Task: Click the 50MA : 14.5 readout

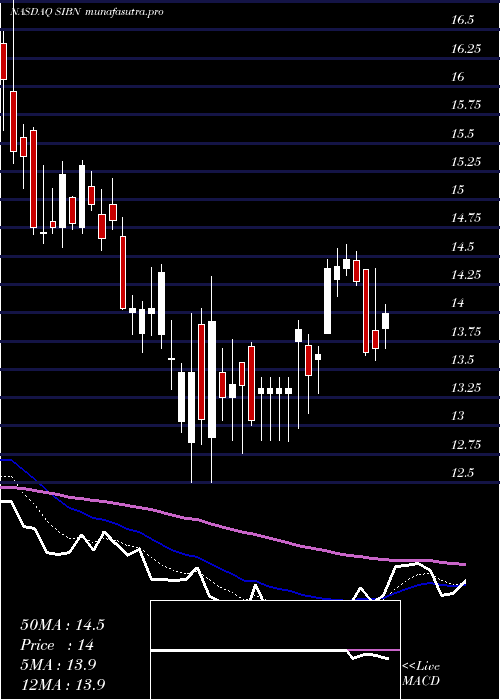Action: (62, 625)
